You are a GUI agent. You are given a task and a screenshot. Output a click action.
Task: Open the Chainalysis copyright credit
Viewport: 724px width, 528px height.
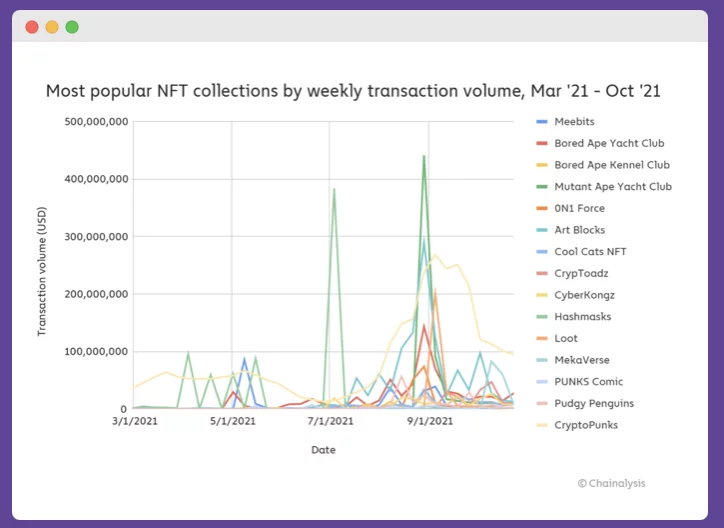(611, 483)
